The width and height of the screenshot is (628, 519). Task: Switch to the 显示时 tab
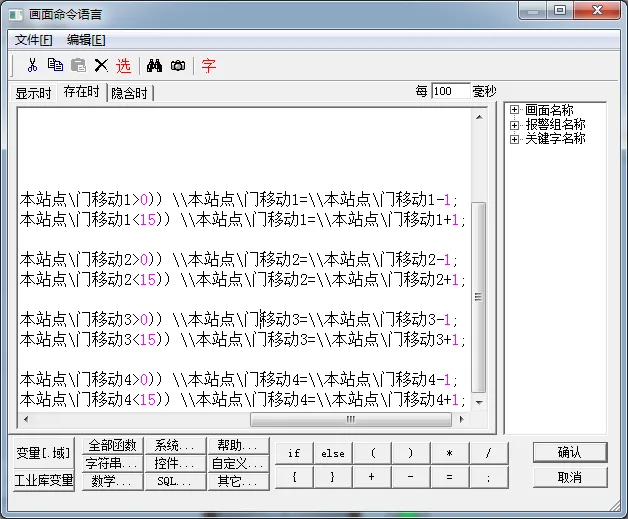33,93
